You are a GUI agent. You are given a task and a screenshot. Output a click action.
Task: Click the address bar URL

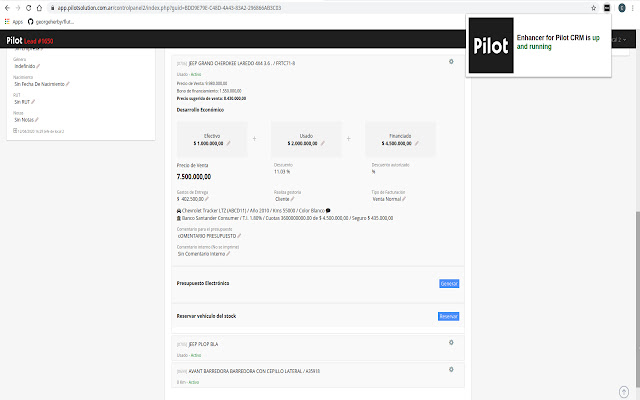[x=169, y=8]
